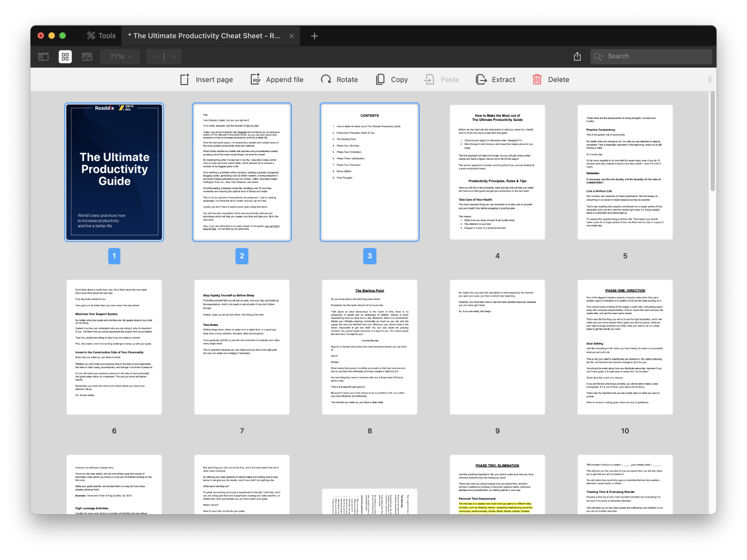Rotate the selected pages
This screenshot has width=747, height=560.
point(339,80)
